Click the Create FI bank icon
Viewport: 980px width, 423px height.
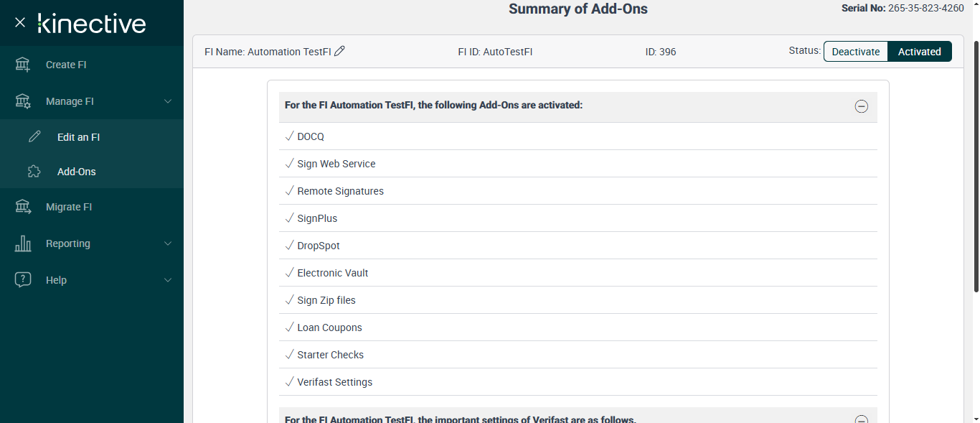[x=23, y=65]
